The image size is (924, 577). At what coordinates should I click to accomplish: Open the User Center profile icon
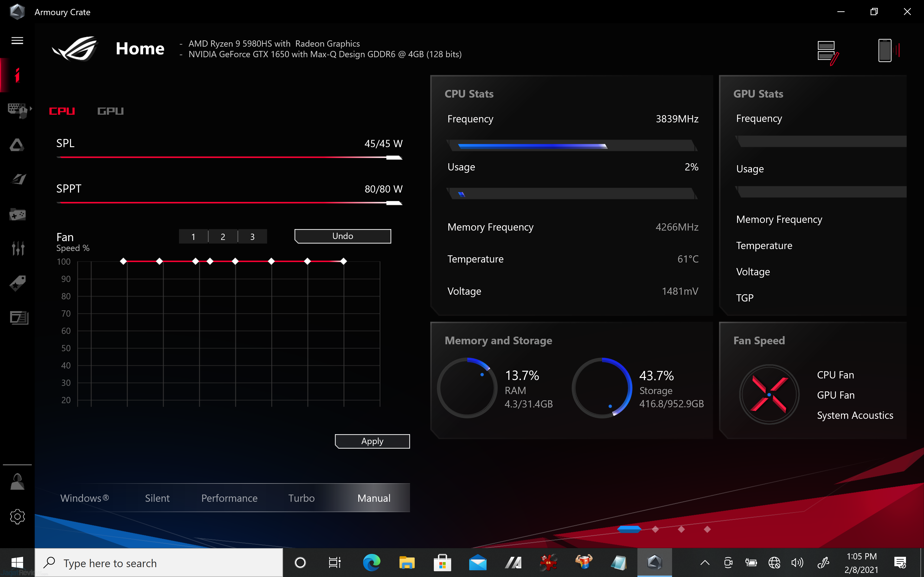coord(17,482)
